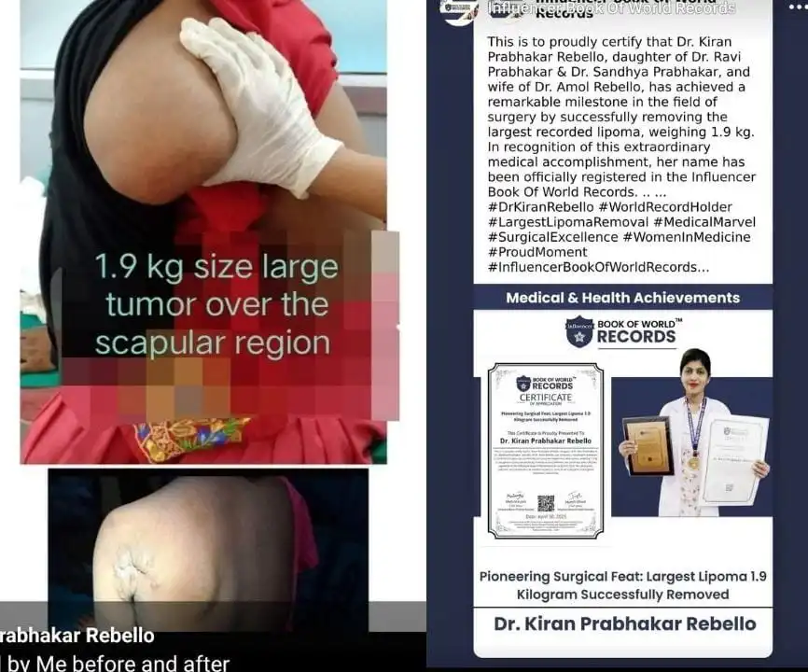This screenshot has height=672, width=808.
Task: Open the three-dot options menu
Action: [x=794, y=7]
